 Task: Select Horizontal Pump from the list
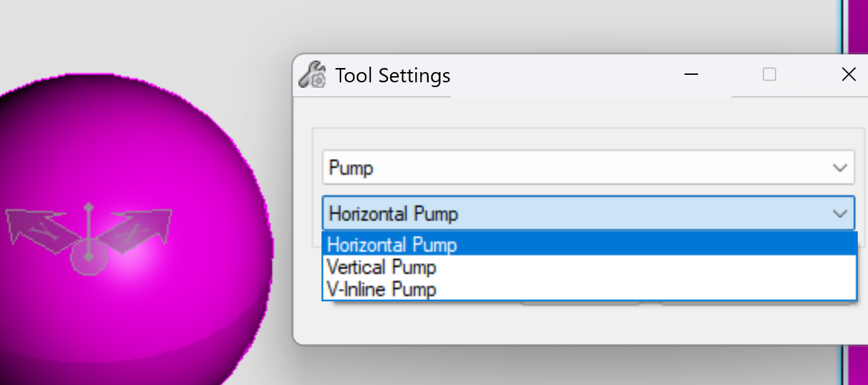(x=392, y=244)
